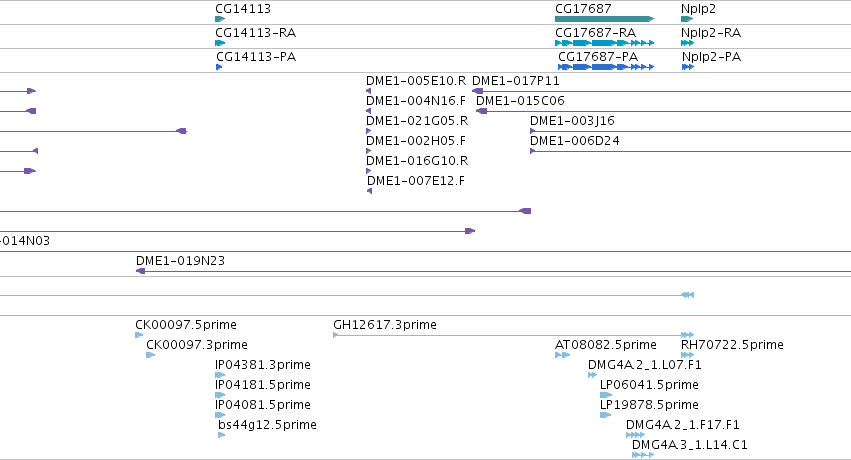Select the DME1-017P11 clone end marker
This screenshot has height=460, width=851.
[x=478, y=91]
